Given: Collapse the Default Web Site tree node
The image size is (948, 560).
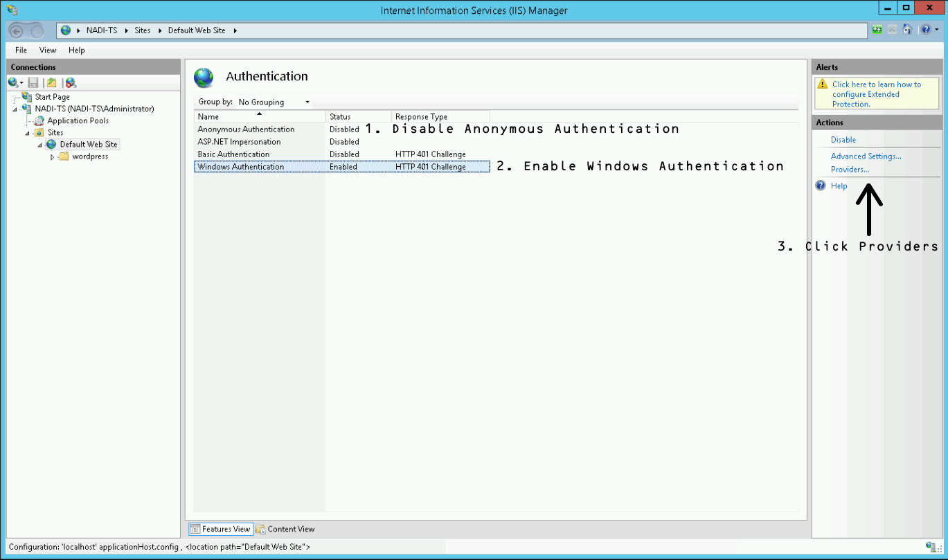Looking at the screenshot, I should coord(39,144).
